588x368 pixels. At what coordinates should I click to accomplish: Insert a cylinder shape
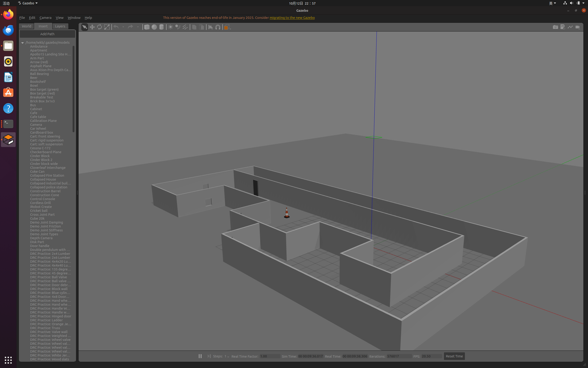point(161,27)
